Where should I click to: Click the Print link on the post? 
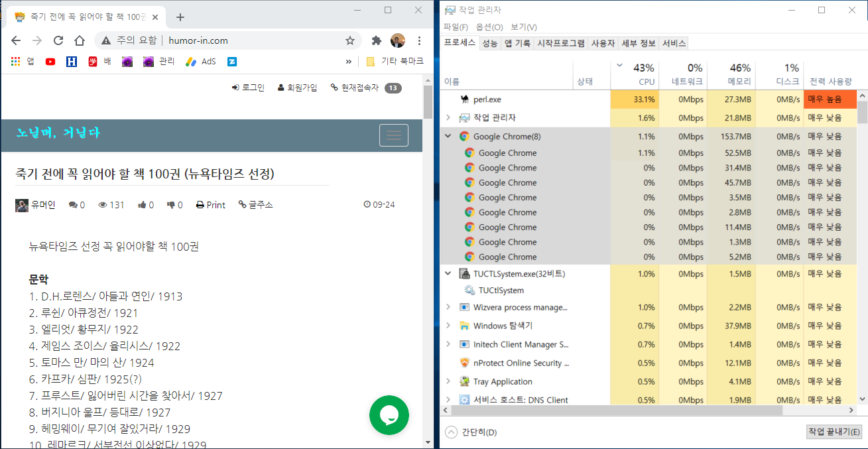(211, 205)
